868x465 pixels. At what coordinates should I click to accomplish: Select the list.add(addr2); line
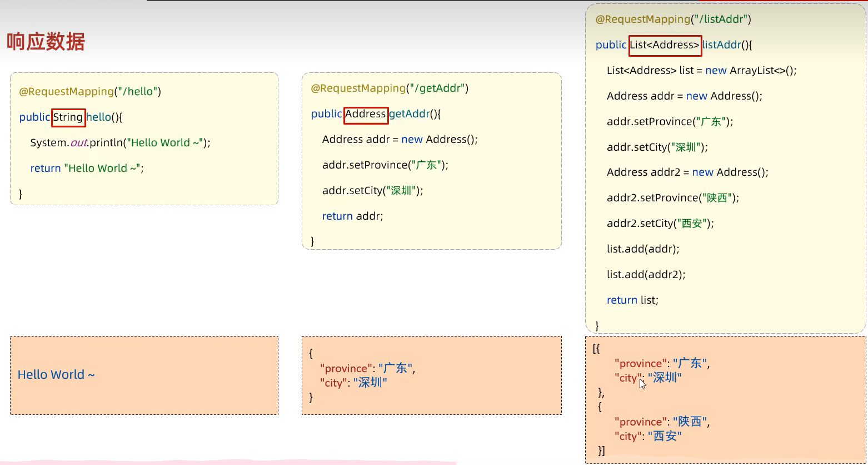point(646,275)
